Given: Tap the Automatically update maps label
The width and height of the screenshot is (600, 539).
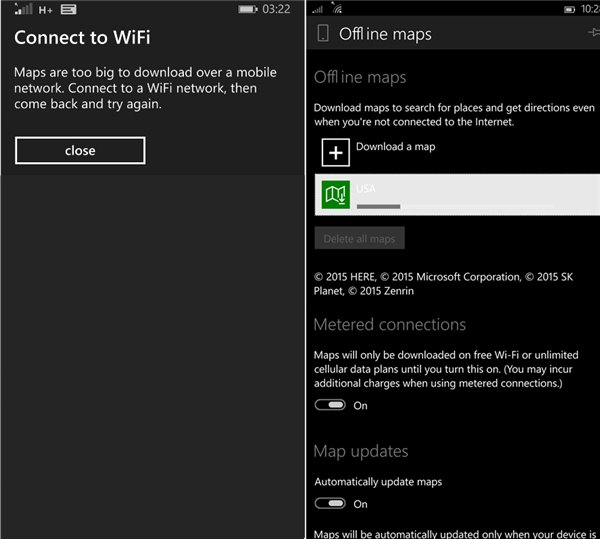Looking at the screenshot, I should 378,482.
